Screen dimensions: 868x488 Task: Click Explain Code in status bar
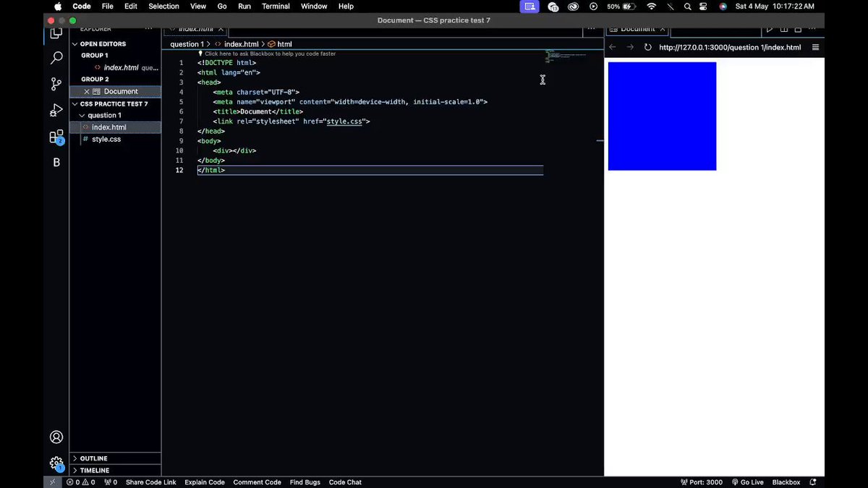205,482
